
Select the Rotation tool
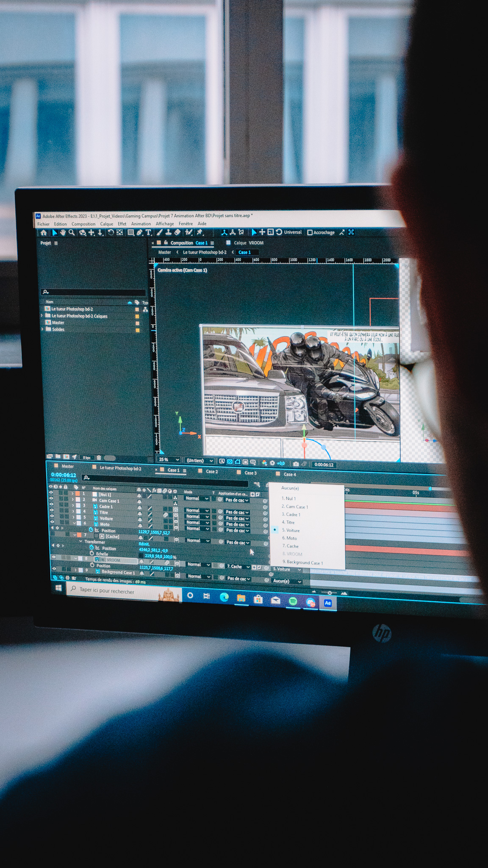tap(111, 232)
